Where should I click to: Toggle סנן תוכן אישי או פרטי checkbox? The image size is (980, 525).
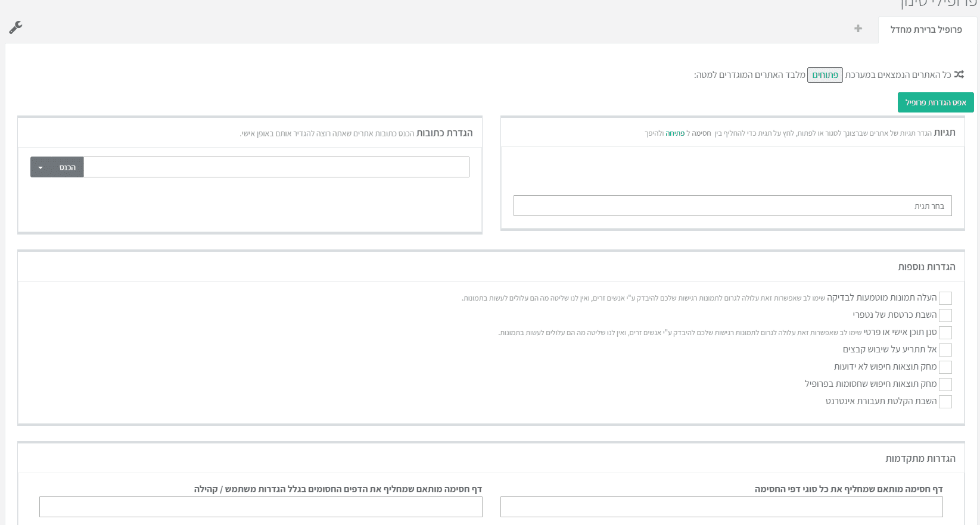(x=945, y=333)
